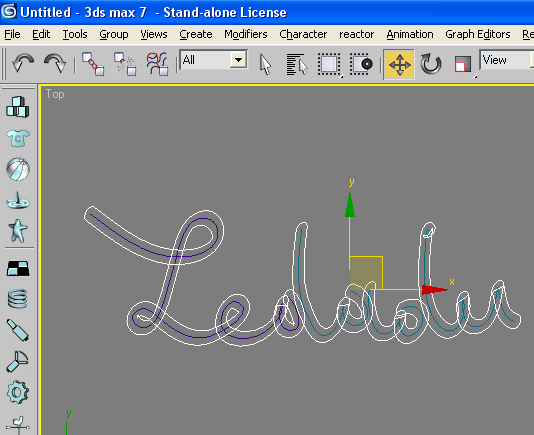Click the Undo arrow icon
This screenshot has height=435, width=534.
click(x=23, y=63)
